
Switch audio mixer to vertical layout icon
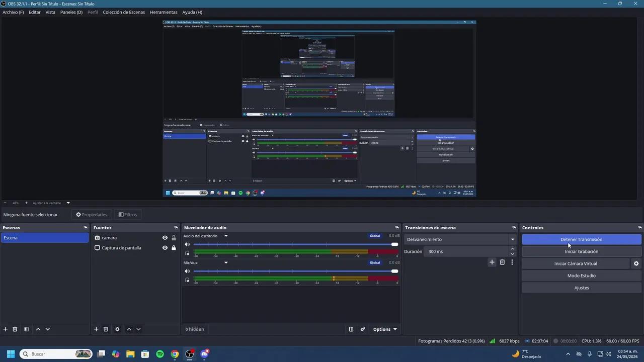pos(351,329)
